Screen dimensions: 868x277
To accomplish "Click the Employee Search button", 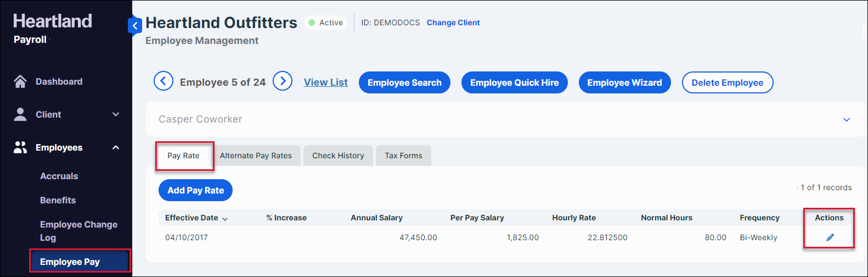I will (x=404, y=82).
